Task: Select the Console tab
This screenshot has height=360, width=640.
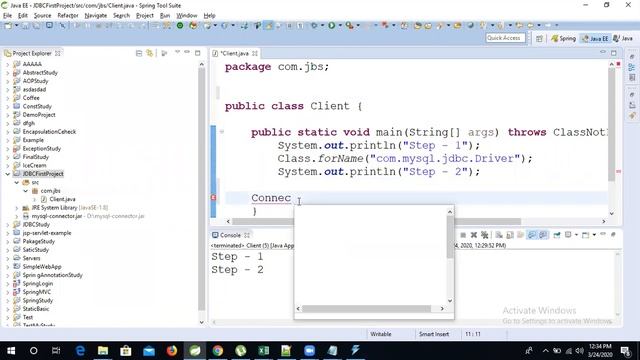Action: [230, 235]
